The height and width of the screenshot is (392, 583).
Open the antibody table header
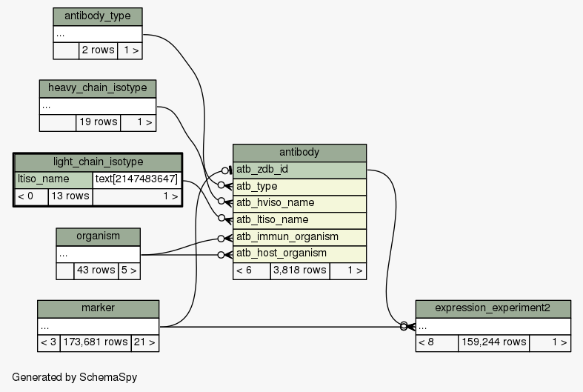[x=299, y=153]
